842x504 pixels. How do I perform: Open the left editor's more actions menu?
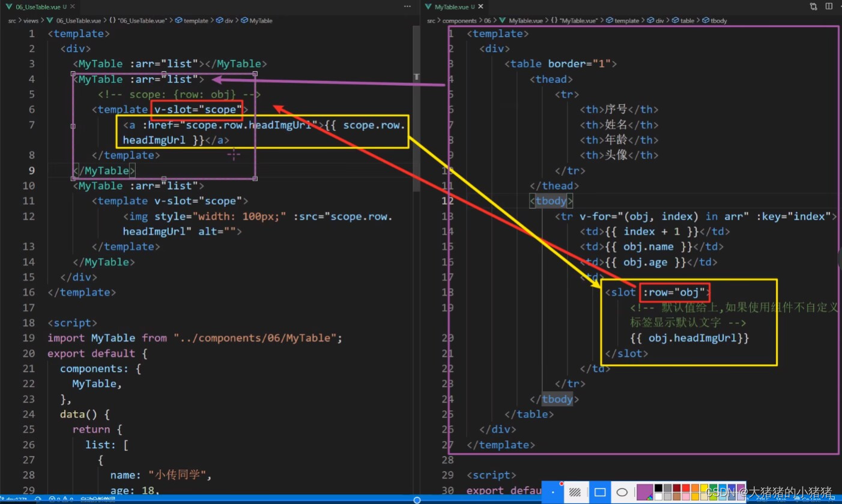(x=408, y=6)
